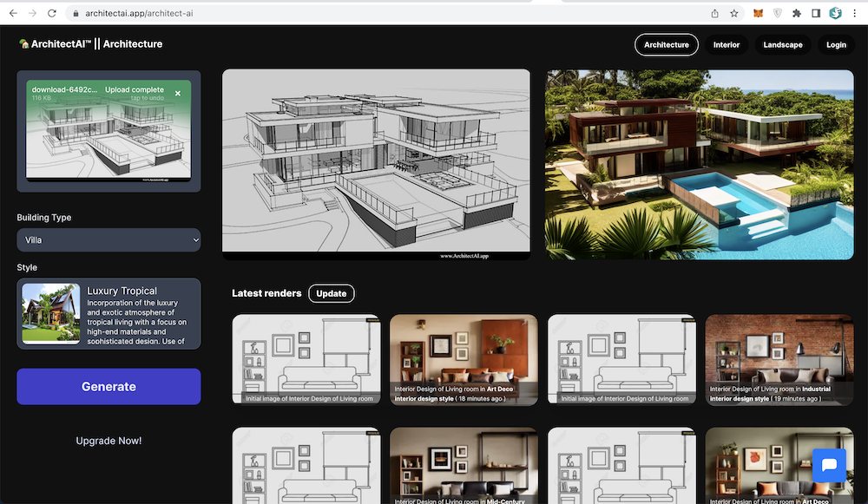Switch to Interior tab
This screenshot has height=504, width=868.
pos(727,45)
